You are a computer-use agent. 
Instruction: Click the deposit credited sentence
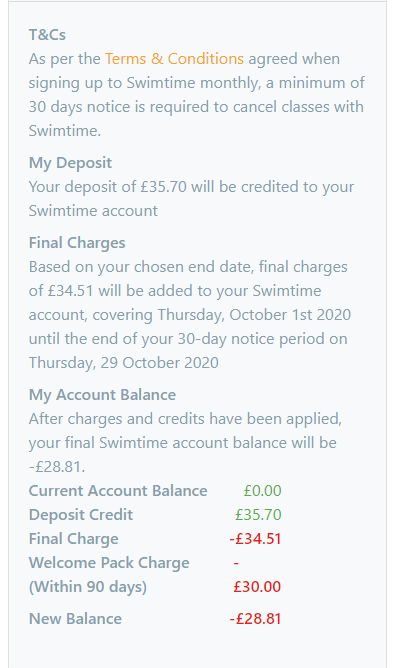191,199
